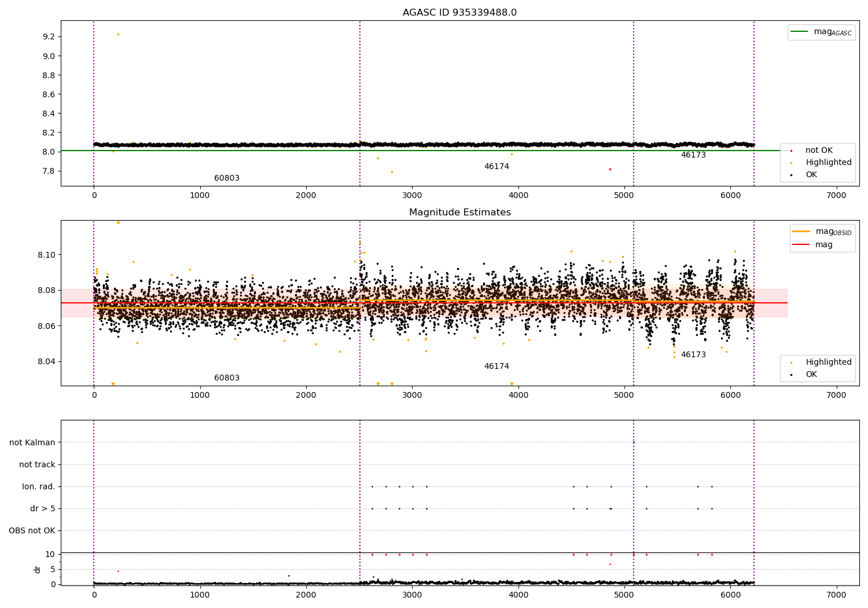Click the 'dr' axis label at bottom left
The height and width of the screenshot is (608, 868).
pos(38,569)
